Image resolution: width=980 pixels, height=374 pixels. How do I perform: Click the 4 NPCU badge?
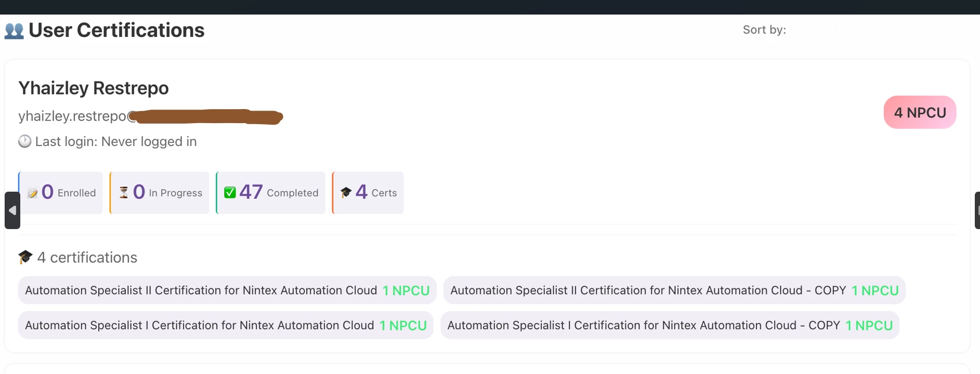(x=920, y=112)
